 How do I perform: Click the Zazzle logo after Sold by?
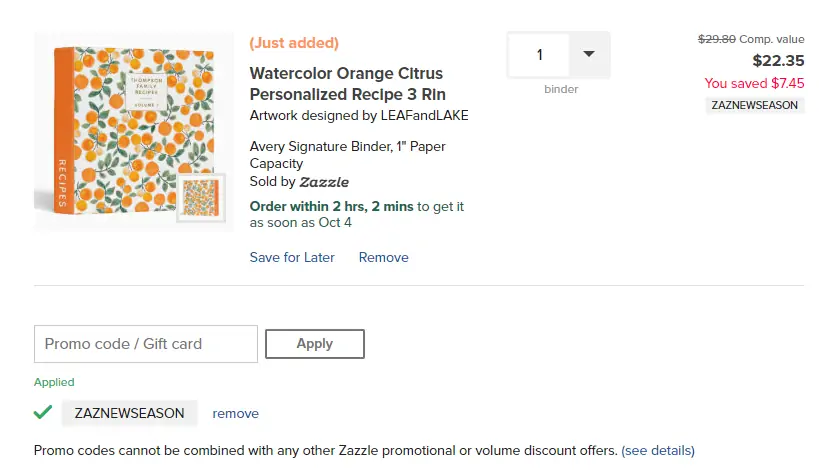[324, 182]
